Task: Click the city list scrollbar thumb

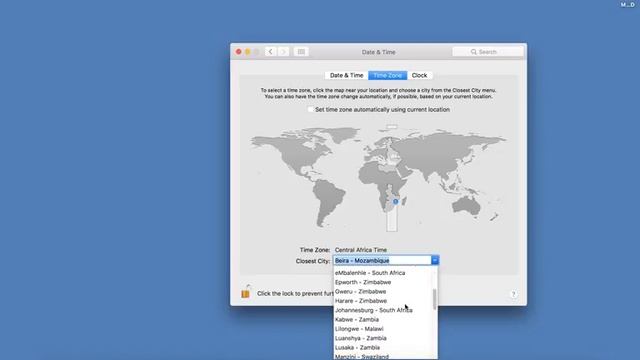Action: (434, 299)
